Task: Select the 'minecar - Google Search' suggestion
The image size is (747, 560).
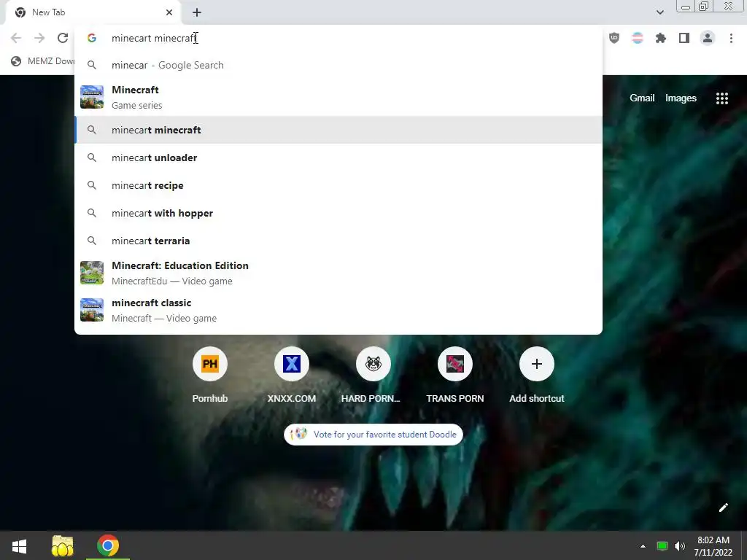Action: [338, 65]
